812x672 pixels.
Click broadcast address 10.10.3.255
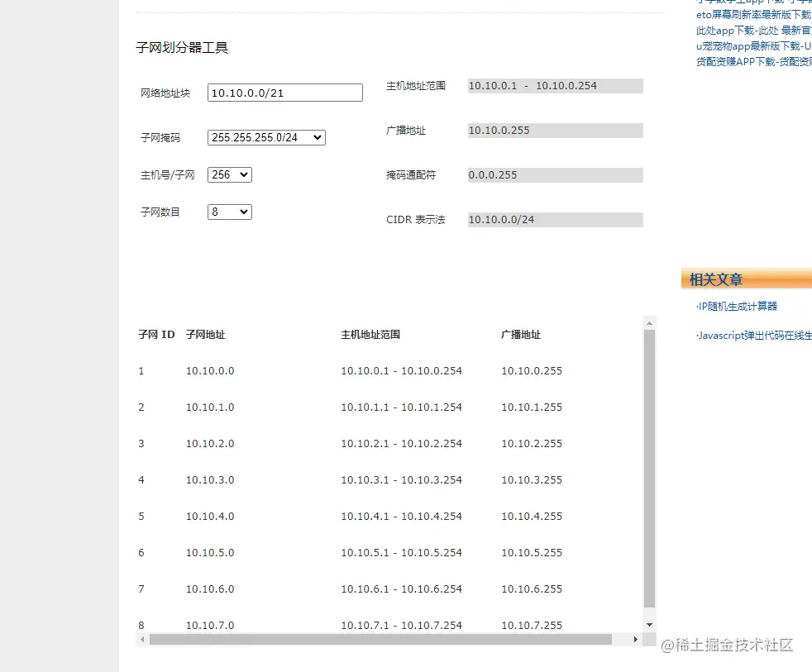click(x=532, y=480)
